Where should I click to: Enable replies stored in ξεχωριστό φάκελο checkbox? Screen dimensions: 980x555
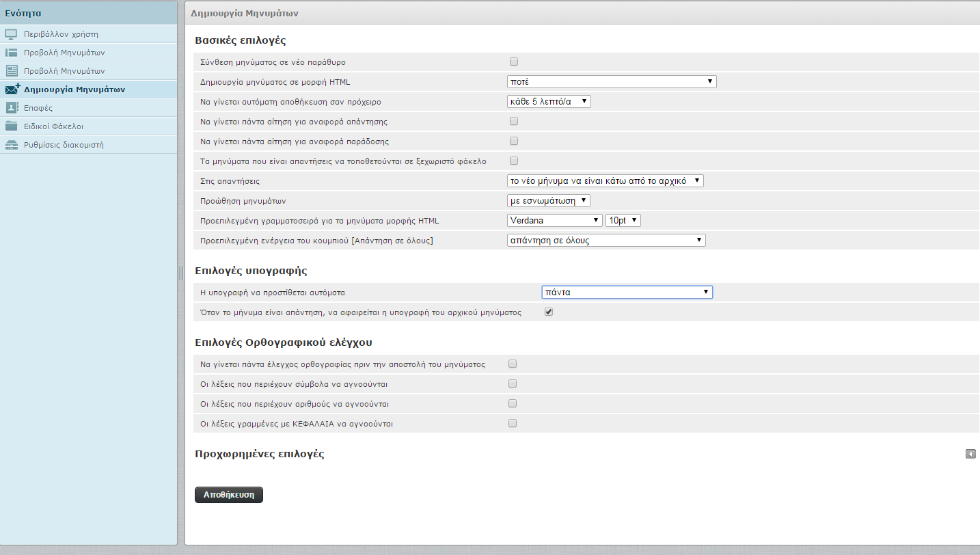(514, 161)
